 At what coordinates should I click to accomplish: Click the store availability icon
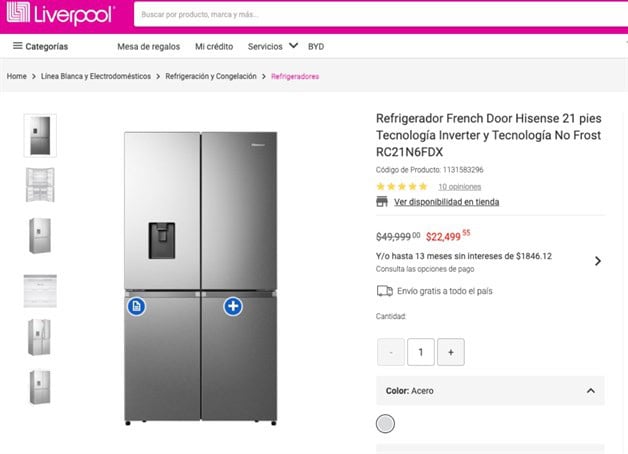(382, 202)
